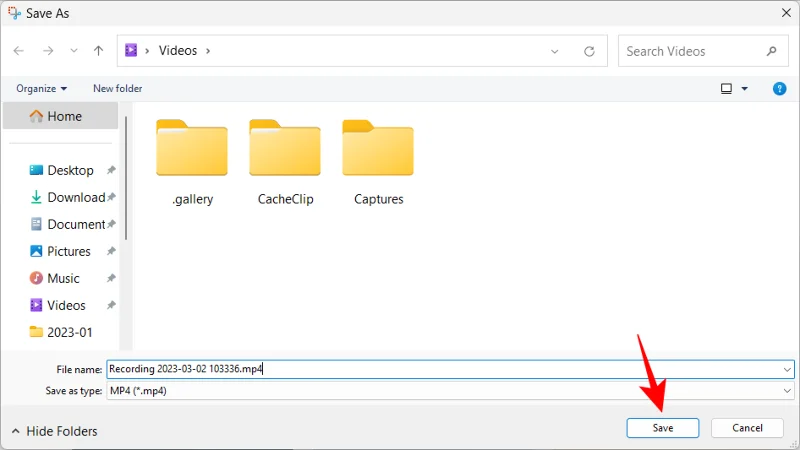Refresh the Videos folder view
Viewport: 800px width, 450px height.
[x=589, y=51]
